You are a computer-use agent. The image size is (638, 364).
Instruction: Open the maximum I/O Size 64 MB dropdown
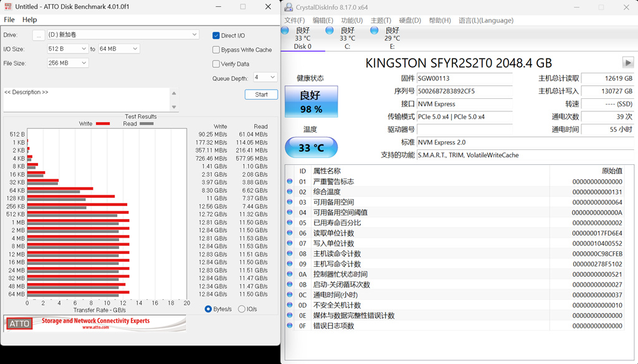point(119,49)
